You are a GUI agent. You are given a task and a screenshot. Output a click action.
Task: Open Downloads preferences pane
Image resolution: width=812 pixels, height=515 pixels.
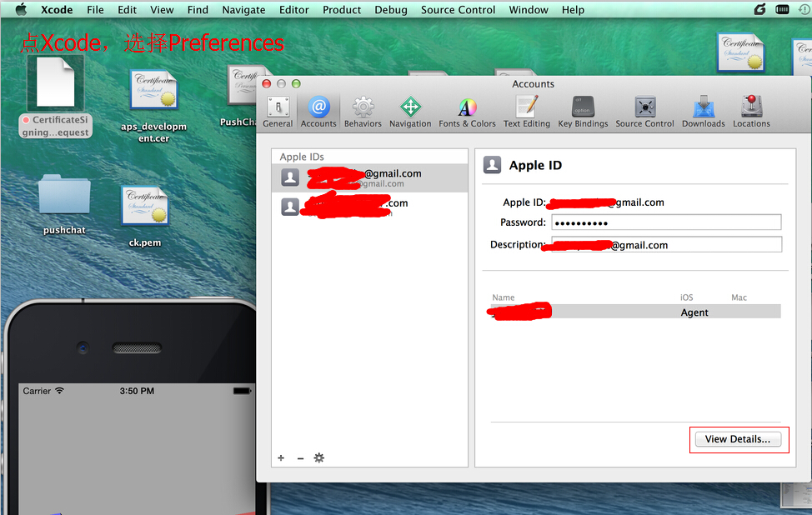pyautogui.click(x=704, y=112)
